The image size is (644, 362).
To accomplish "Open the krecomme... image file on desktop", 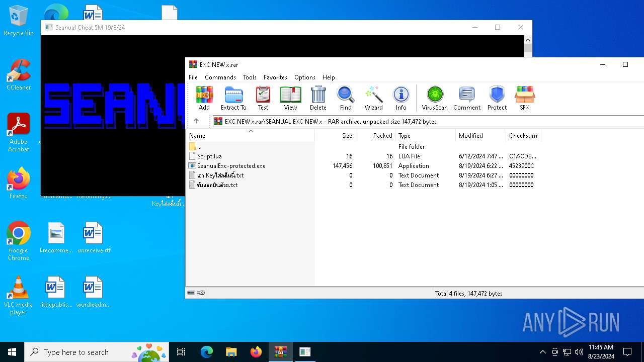I will coord(56,238).
